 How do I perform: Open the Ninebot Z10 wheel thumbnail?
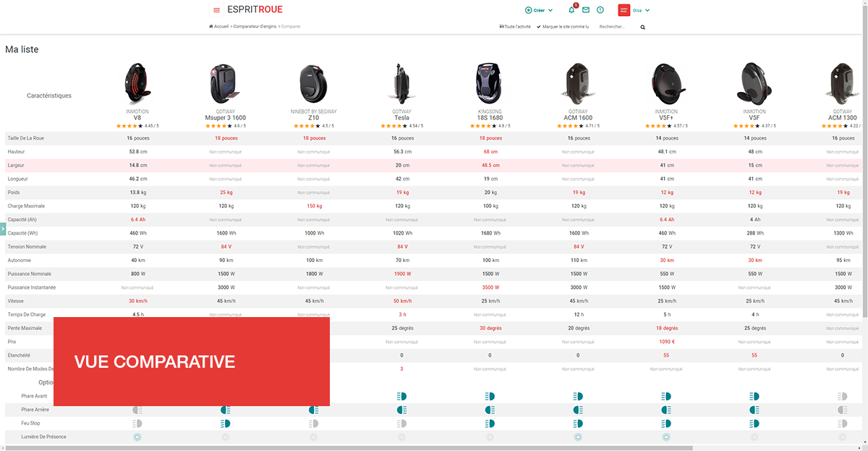pos(313,83)
